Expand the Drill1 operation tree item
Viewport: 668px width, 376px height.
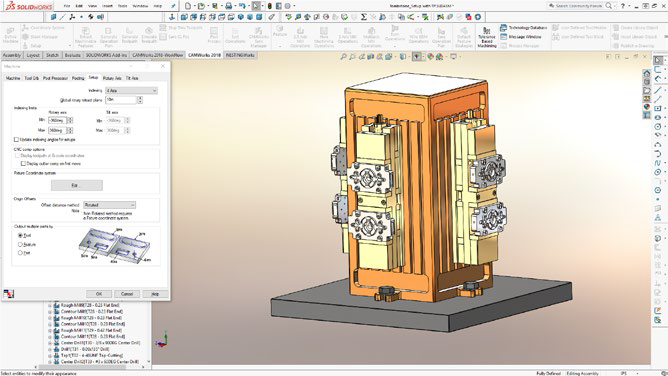tap(50, 349)
